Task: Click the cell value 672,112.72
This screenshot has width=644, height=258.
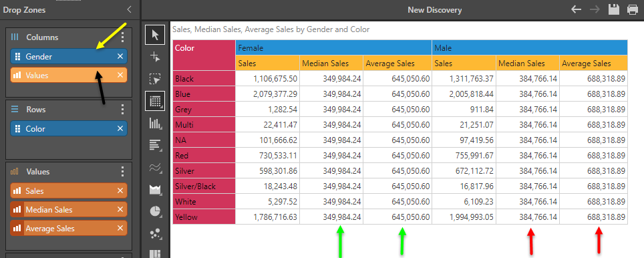Action: point(464,171)
